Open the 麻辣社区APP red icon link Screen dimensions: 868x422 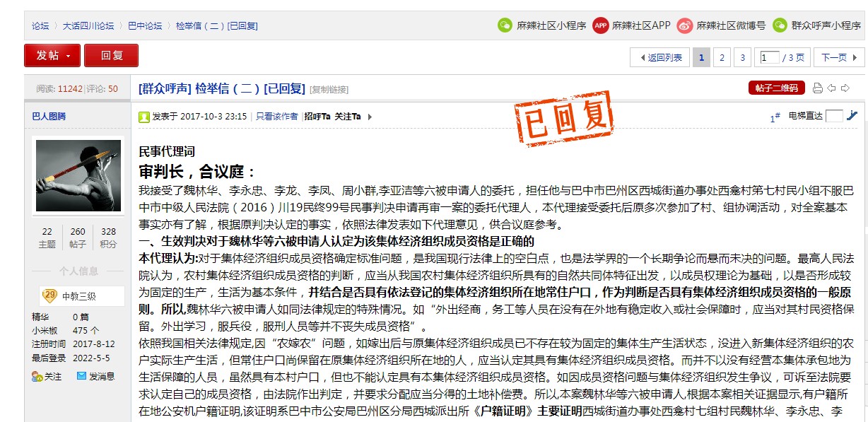point(601,25)
